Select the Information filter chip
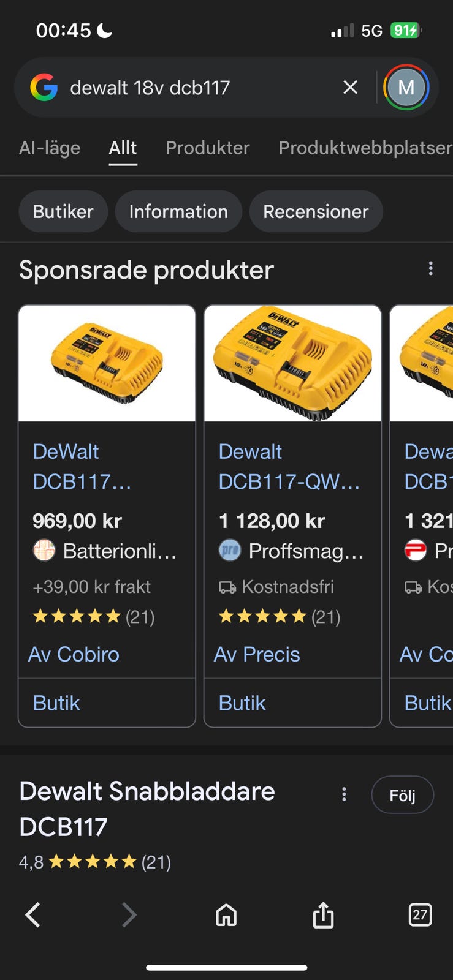 178,211
